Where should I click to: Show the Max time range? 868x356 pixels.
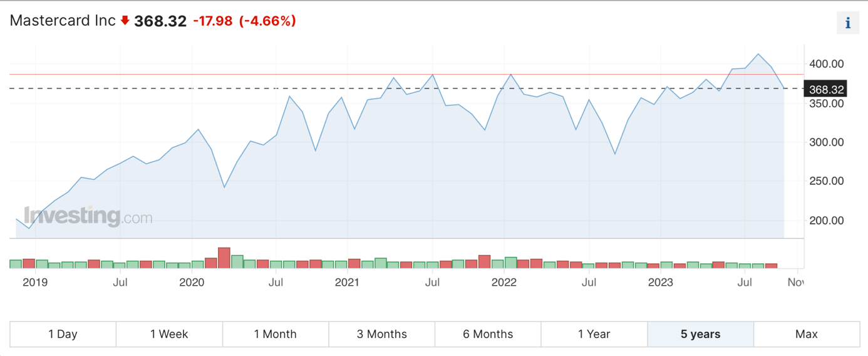tap(807, 334)
